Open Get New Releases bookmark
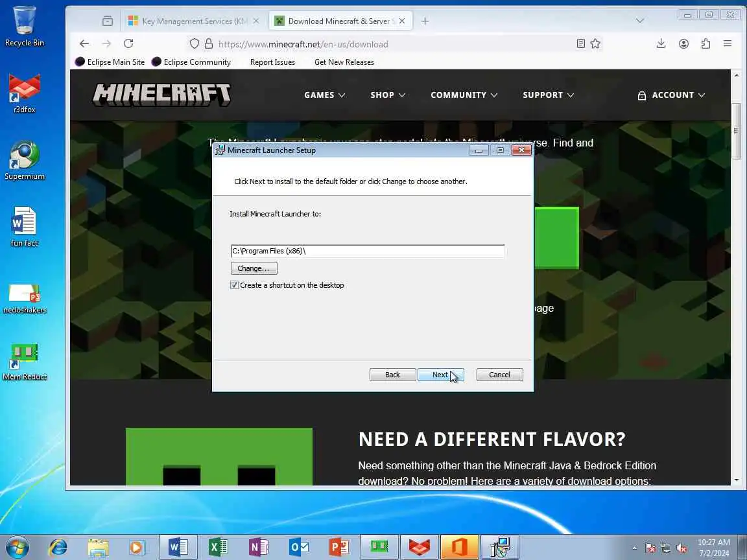 (x=344, y=62)
